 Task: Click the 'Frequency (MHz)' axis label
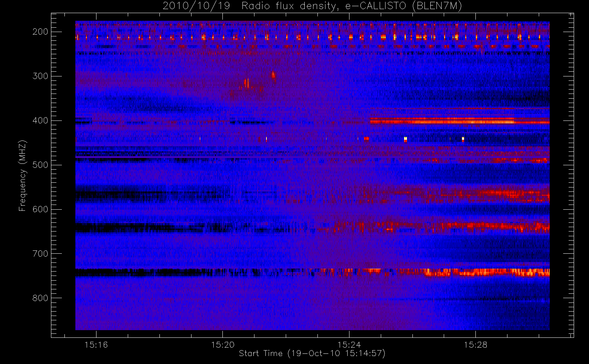pos(23,175)
